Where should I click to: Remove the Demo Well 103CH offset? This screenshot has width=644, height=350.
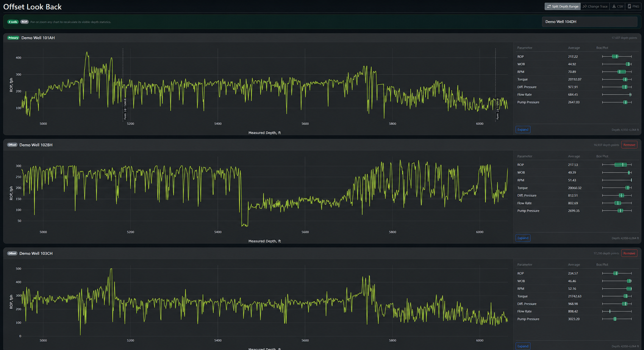click(629, 253)
